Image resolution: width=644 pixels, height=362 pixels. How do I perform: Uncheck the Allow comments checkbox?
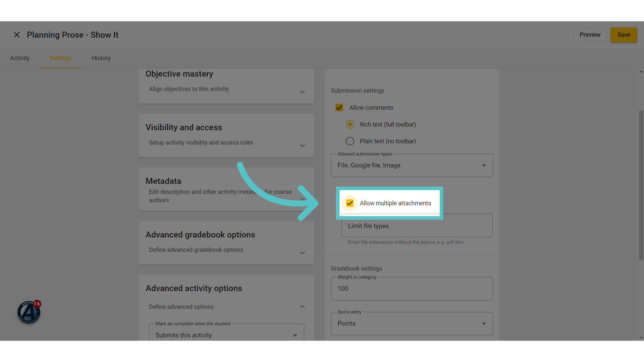coord(339,108)
